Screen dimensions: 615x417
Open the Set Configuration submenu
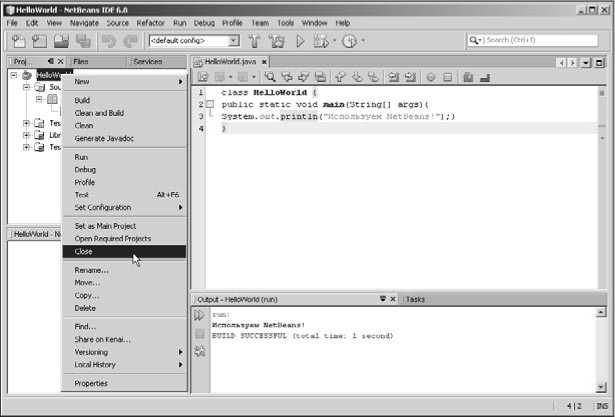[124, 208]
